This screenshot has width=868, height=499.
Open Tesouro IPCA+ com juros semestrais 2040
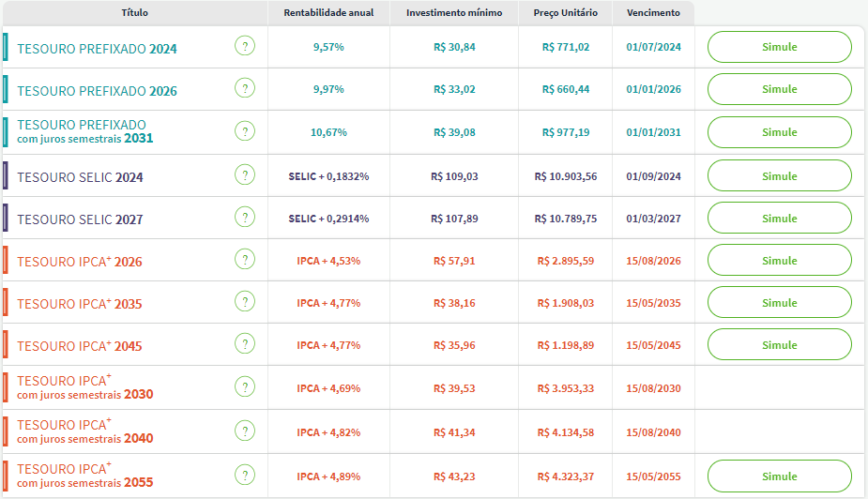pos(85,431)
